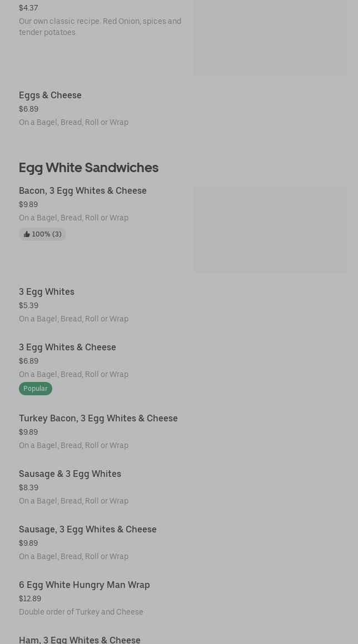Open the Eggs & Cheese menu item
Image resolution: width=358 pixels, height=644 pixels.
(50, 95)
